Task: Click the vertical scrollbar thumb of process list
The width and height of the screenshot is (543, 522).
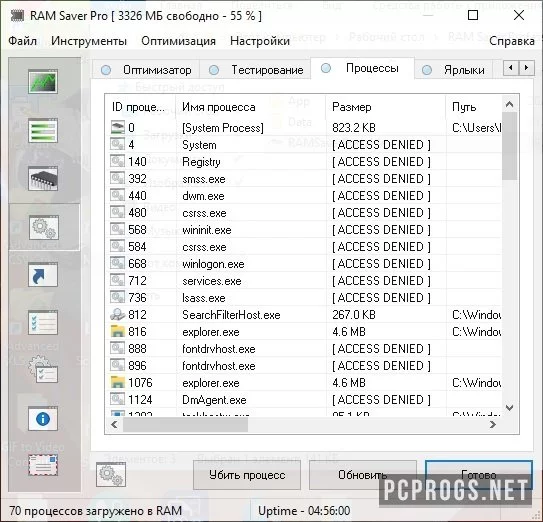Action: (509, 145)
